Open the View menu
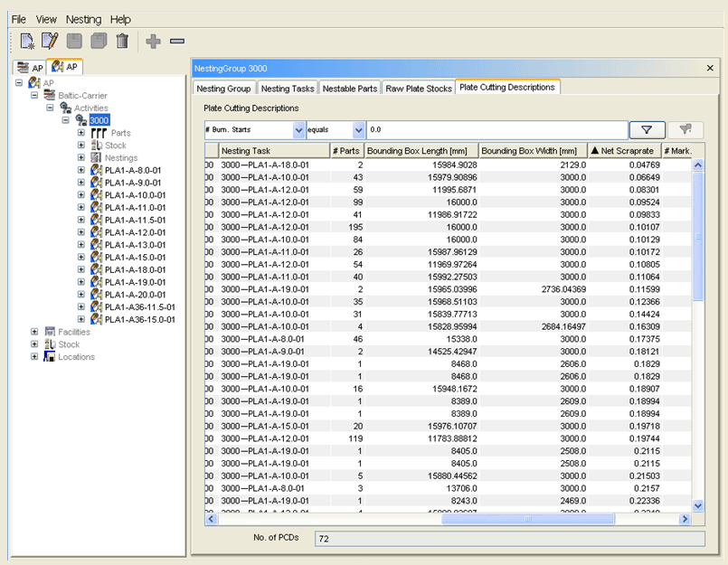The height and width of the screenshot is (565, 728). pos(46,20)
